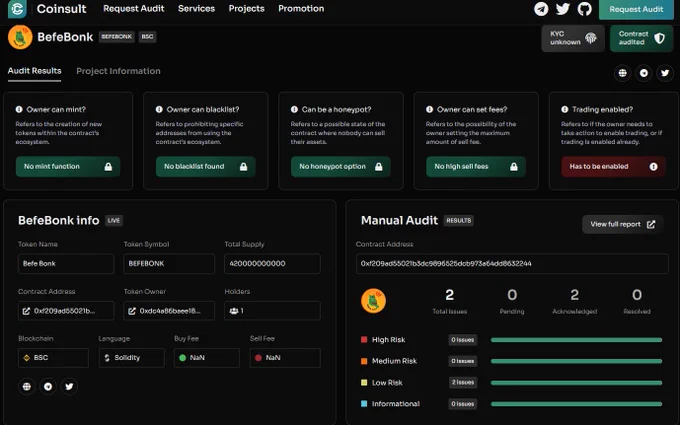Open project Telegram icon near tabs
Viewport: 680px width, 425px height.
[644, 73]
